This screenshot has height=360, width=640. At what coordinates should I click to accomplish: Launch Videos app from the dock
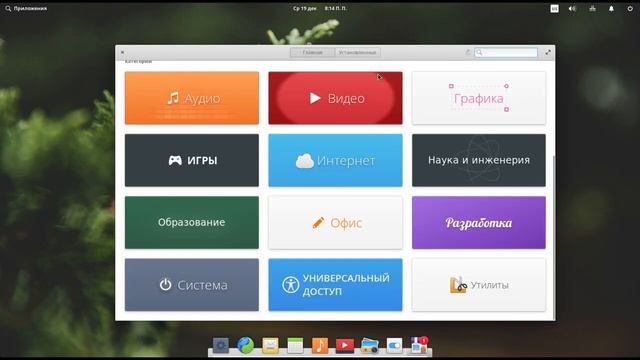pyautogui.click(x=345, y=345)
